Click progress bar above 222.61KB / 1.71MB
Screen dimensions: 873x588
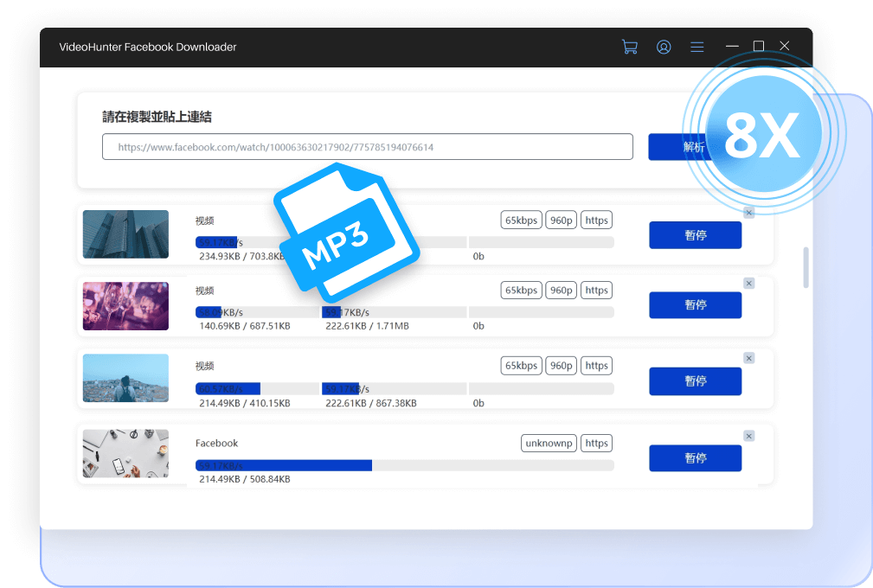(x=395, y=312)
